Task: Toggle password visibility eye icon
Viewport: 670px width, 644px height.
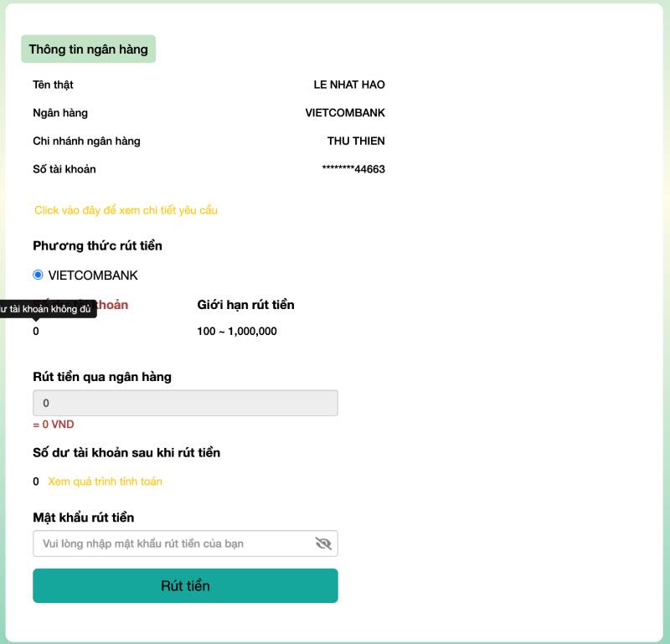Action: [323, 544]
